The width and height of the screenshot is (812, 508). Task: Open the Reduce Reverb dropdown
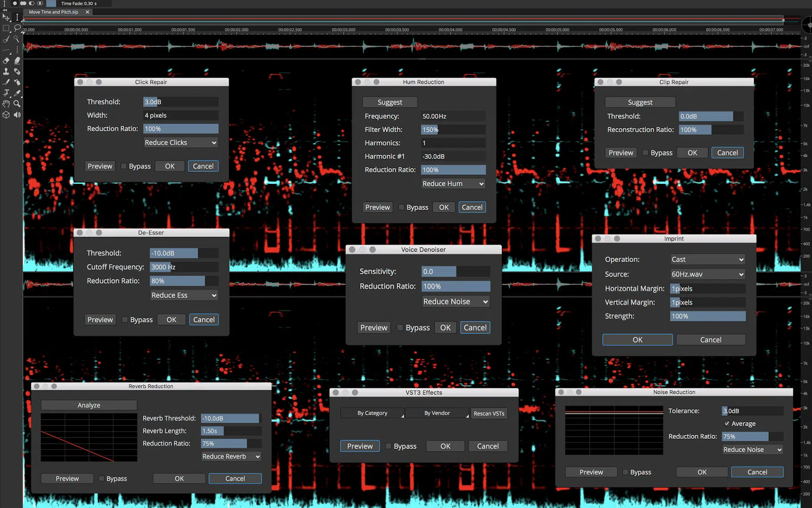click(231, 456)
